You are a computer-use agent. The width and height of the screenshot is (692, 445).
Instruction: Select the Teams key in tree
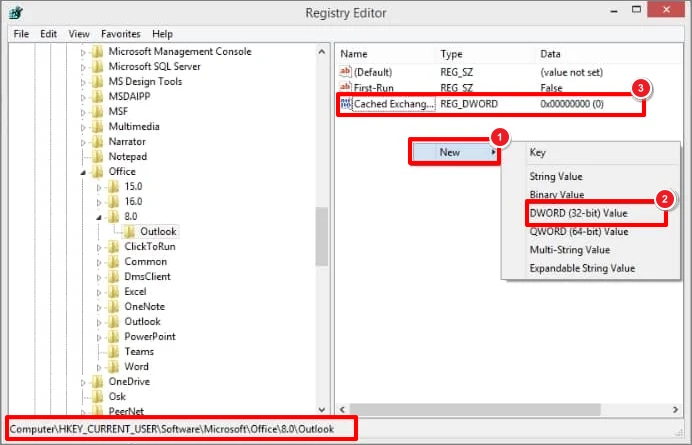[x=139, y=351]
